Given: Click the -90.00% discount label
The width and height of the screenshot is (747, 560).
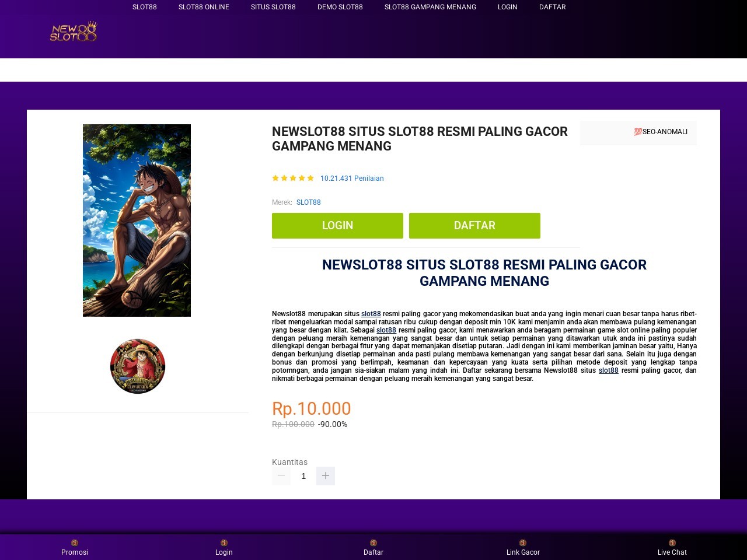Looking at the screenshot, I should coord(333,424).
